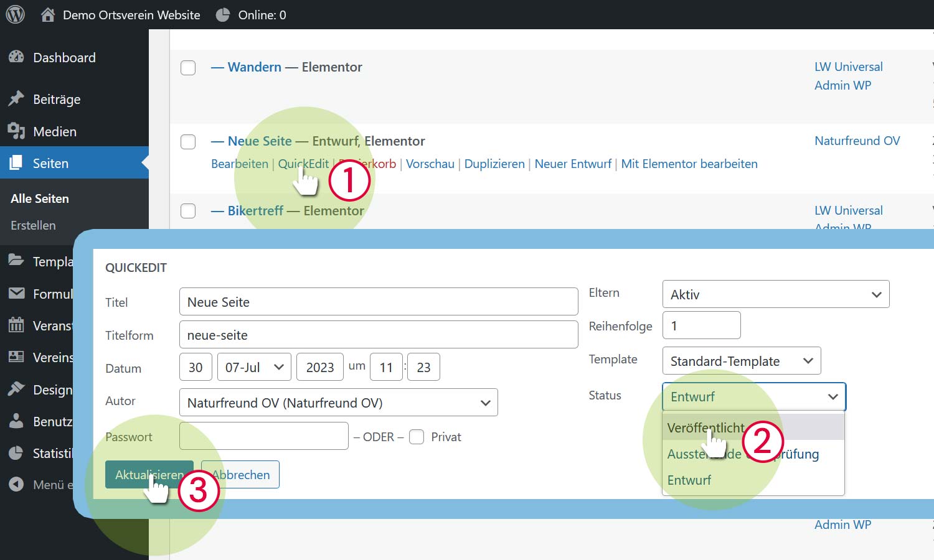Click the Passwort input field
Screen dimensions: 934x560
264,436
